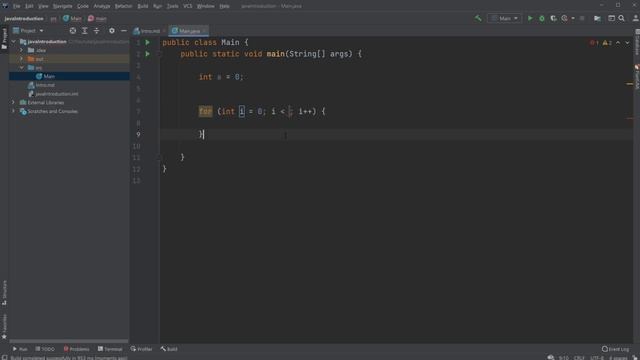This screenshot has width=640, height=360.
Task: Open the Project Structure folder icon
Action: [x=597, y=18]
